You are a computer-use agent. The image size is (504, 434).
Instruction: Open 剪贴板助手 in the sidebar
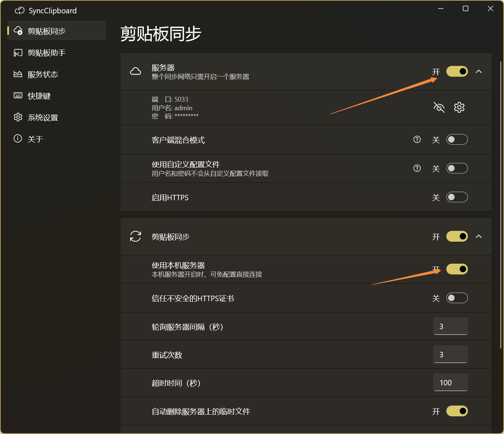point(47,53)
